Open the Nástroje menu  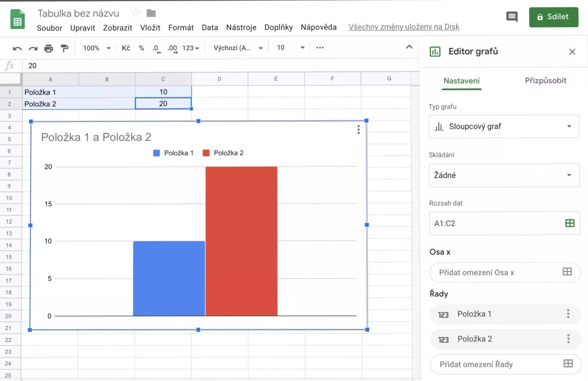[241, 28]
